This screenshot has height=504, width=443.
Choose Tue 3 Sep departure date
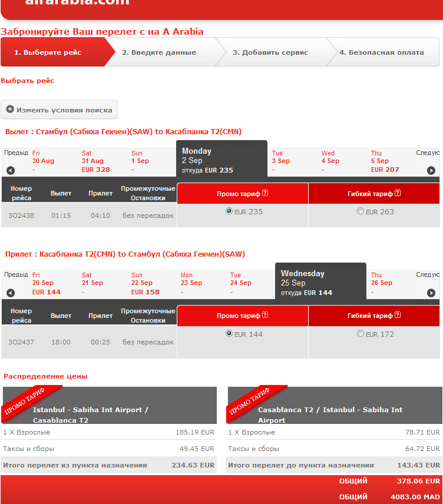pyautogui.click(x=281, y=161)
